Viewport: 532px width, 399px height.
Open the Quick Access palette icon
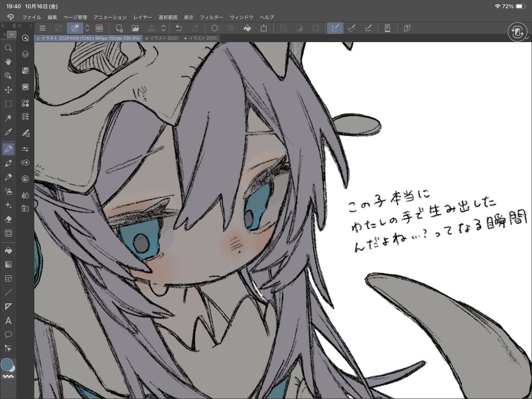pyautogui.click(x=25, y=38)
